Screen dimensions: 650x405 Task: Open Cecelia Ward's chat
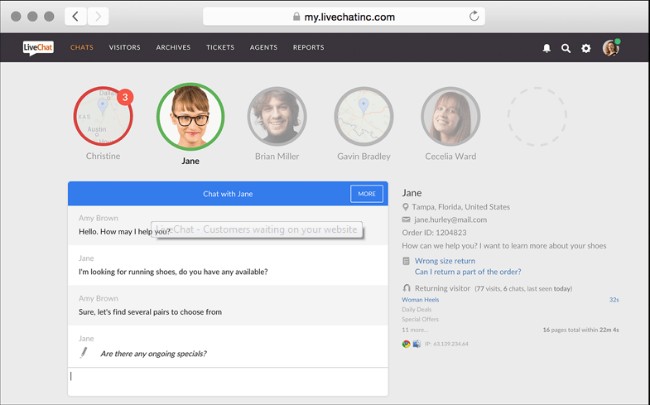(450, 116)
